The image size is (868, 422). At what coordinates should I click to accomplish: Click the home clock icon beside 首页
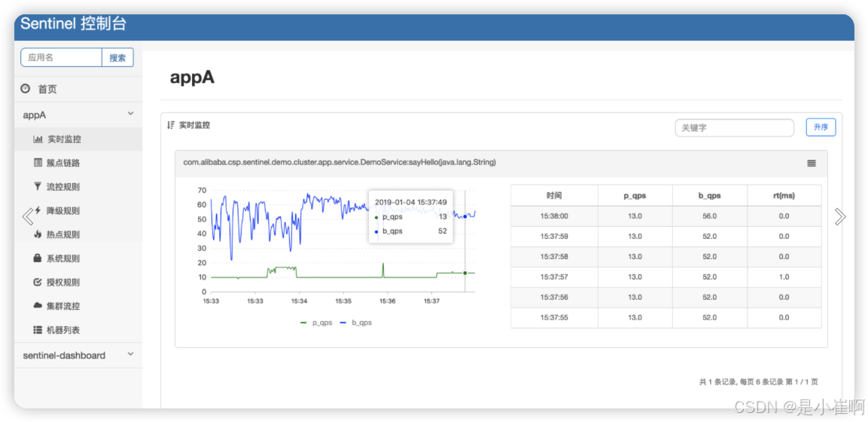25,89
